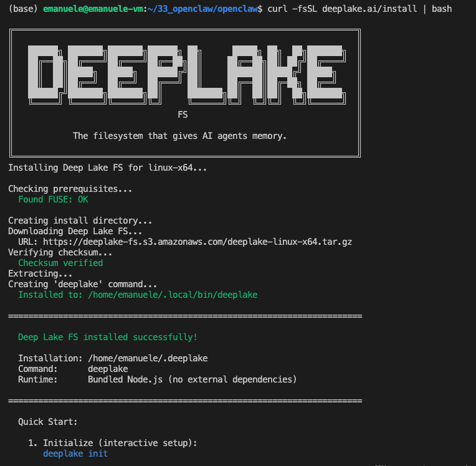This screenshot has width=476, height=466.
Task: Click the 'Quick Start:' heading
Action: pyautogui.click(x=47, y=422)
